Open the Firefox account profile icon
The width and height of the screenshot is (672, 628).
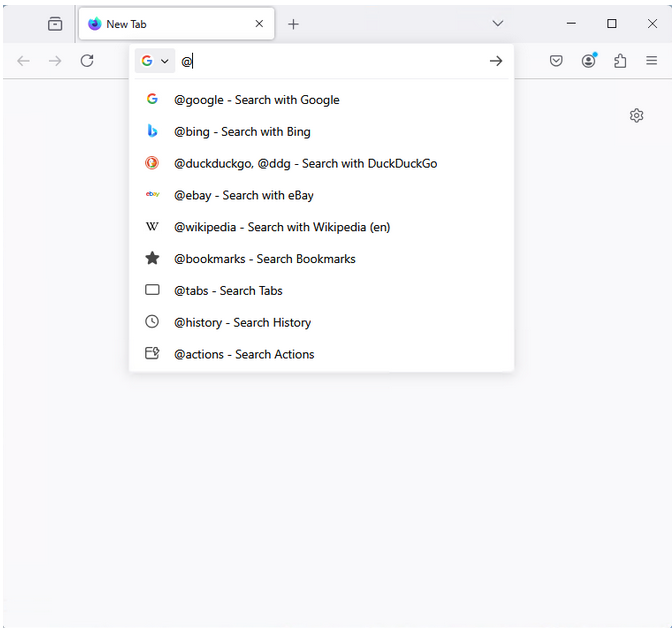(x=588, y=61)
